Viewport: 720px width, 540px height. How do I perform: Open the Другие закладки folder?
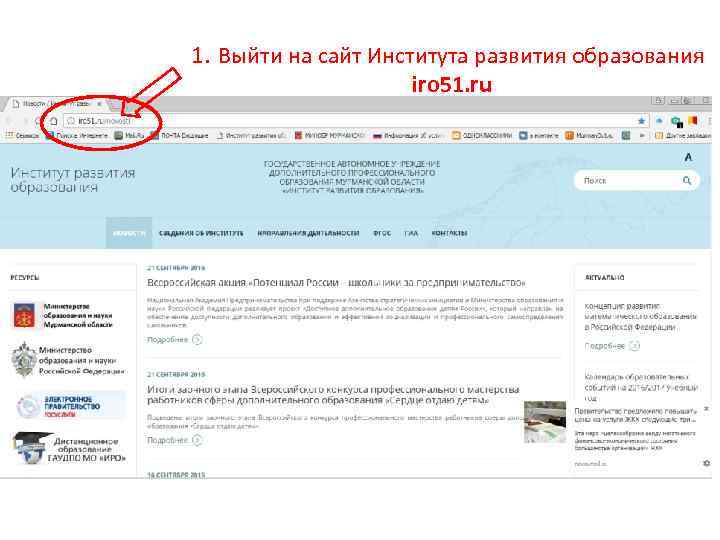point(683,135)
